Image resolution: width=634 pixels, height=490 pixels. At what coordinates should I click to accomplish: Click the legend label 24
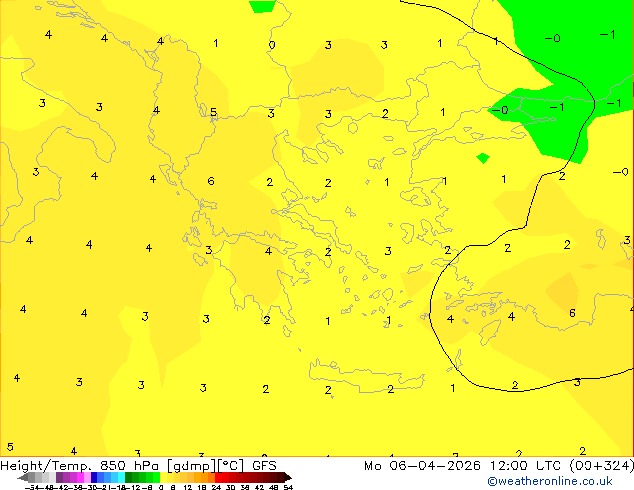216,487
